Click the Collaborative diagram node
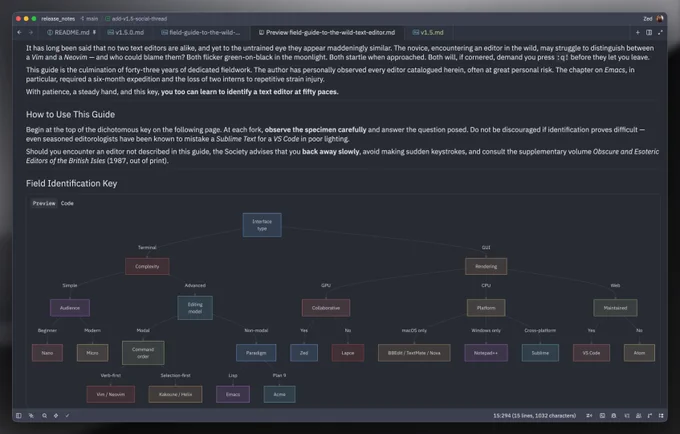 click(x=326, y=308)
